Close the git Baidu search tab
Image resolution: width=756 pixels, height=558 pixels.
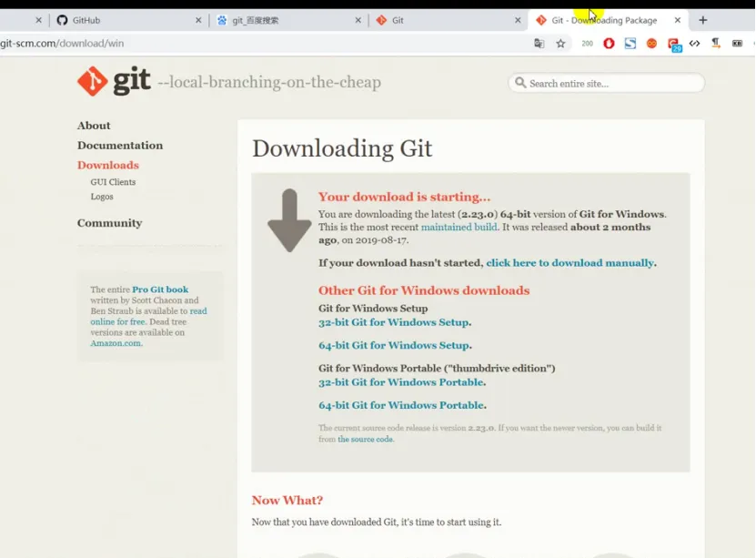coord(358,20)
